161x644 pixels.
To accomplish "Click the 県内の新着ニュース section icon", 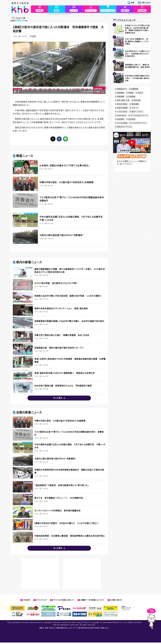I will [x=14, y=262].
